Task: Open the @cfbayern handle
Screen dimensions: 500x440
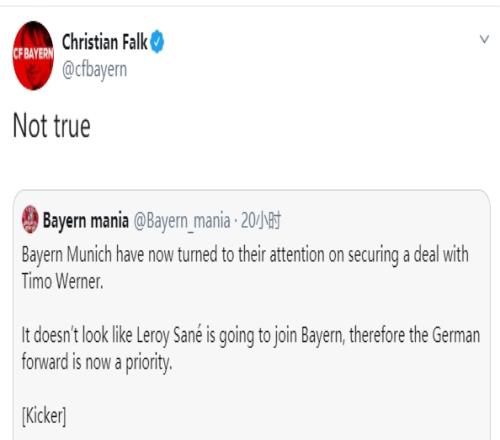Action: click(x=94, y=70)
